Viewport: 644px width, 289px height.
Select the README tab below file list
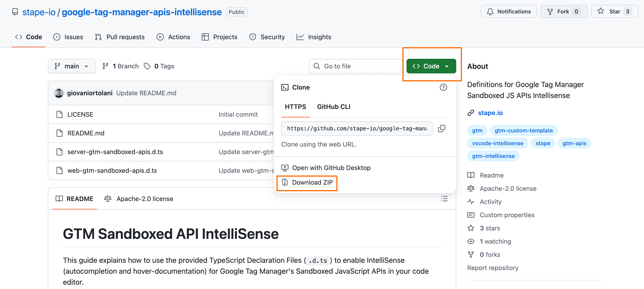[x=75, y=199]
